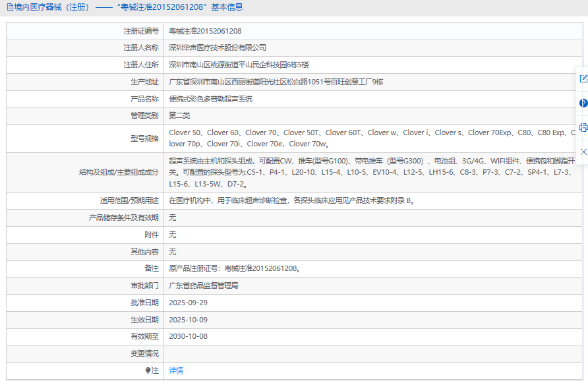Image resolution: width=588 pixels, height=385 pixels.
Task: Click approval department 广东省药品监督管理局
Action: pos(204,285)
